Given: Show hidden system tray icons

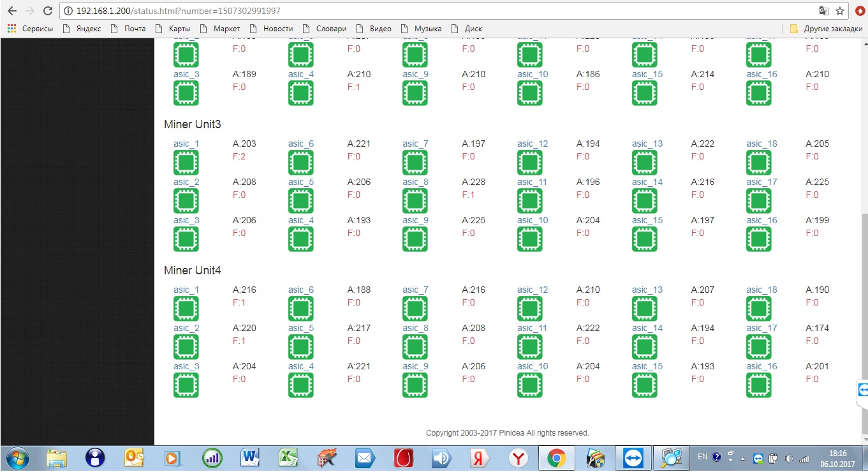Looking at the screenshot, I should coord(742,458).
